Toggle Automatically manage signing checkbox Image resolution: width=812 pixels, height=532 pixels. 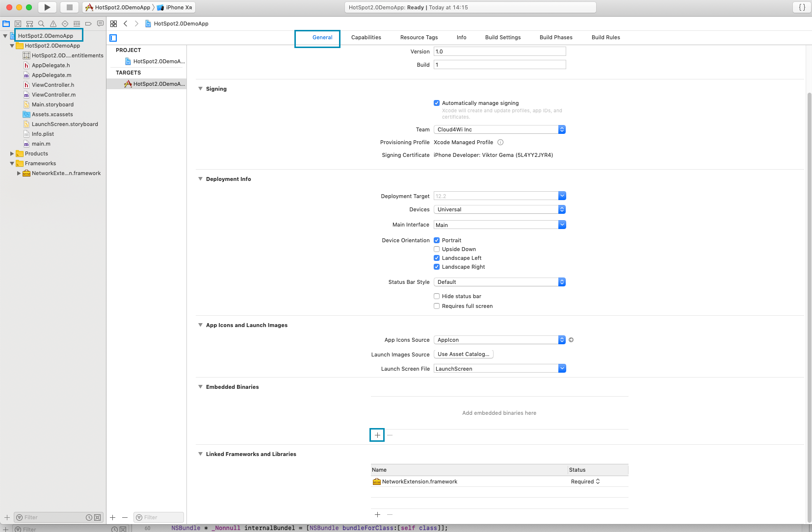[x=437, y=103]
